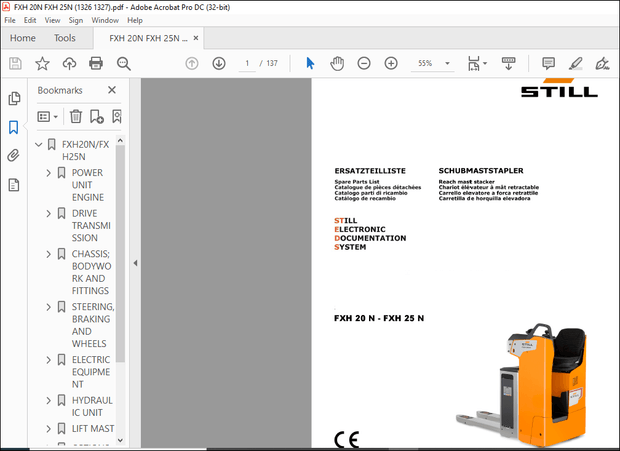Screen dimensions: 620x451
Task: Go to previous page arrow
Action: 192,63
